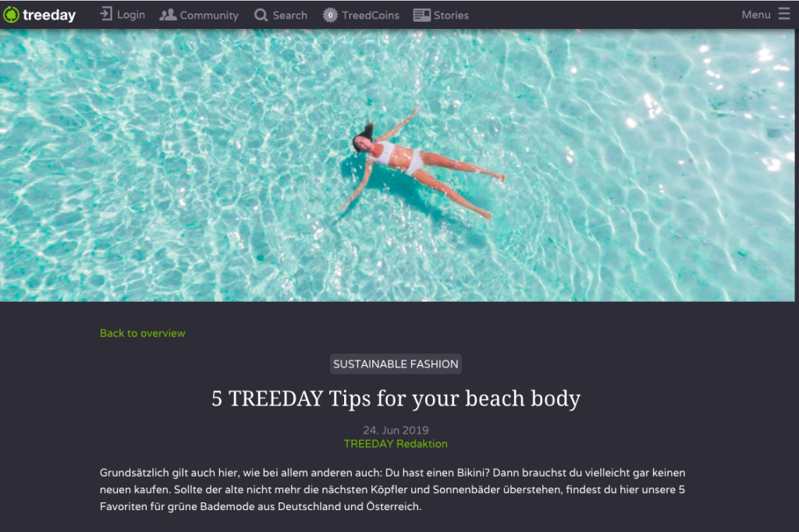Open the Login menu item
Screen dimensions: 799x532
coord(131,15)
